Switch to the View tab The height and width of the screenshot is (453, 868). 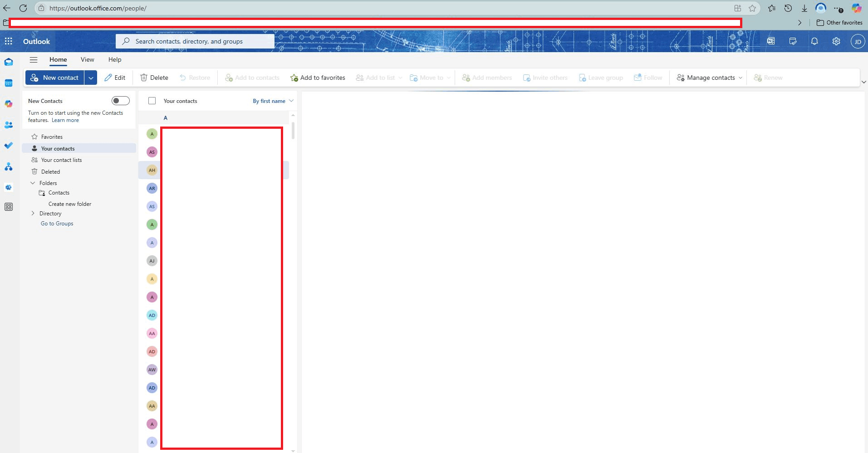coord(88,59)
